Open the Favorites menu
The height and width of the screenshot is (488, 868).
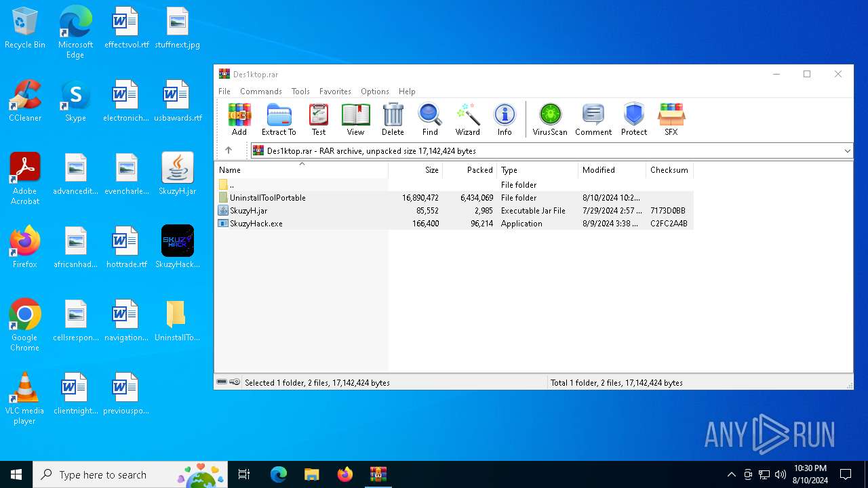335,91
